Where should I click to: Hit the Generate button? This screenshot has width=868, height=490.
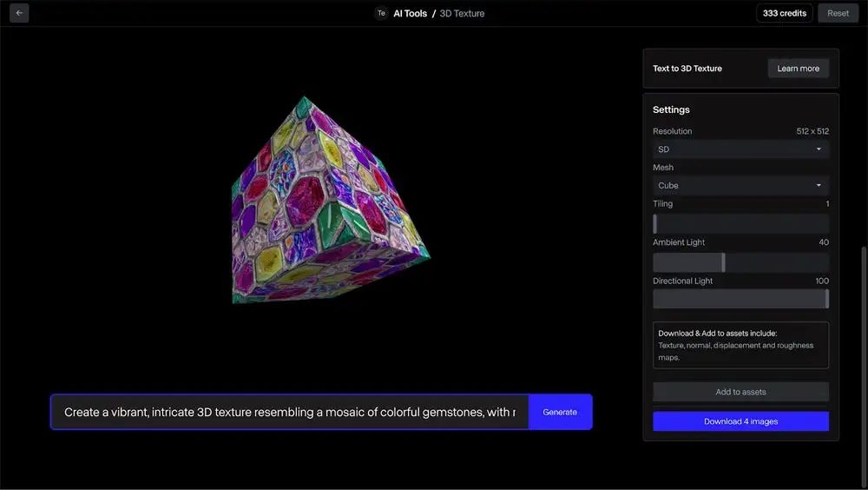point(560,412)
